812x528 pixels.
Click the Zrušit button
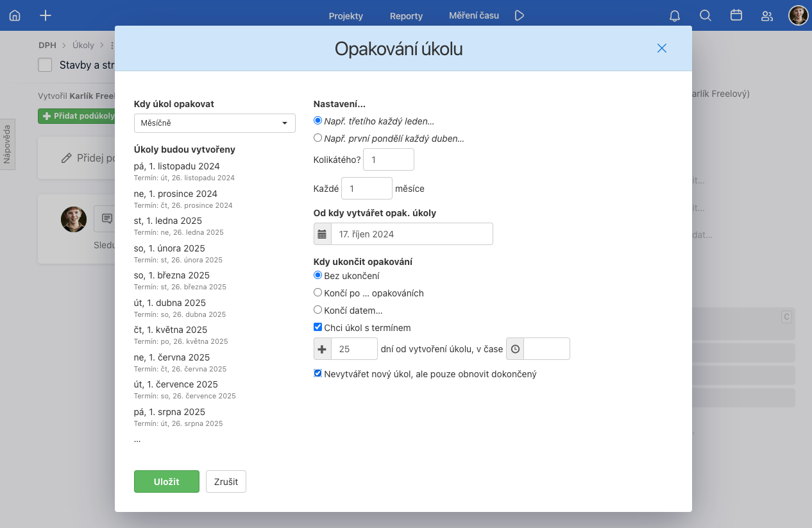226,482
